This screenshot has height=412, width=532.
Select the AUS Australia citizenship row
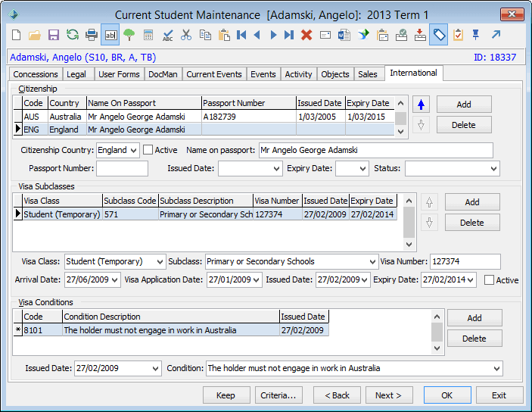(204, 117)
